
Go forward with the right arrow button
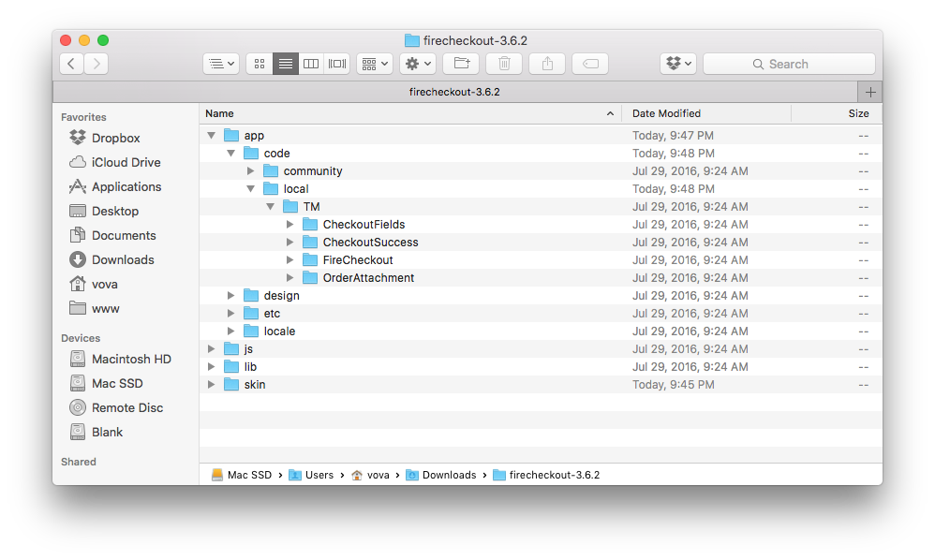click(96, 64)
